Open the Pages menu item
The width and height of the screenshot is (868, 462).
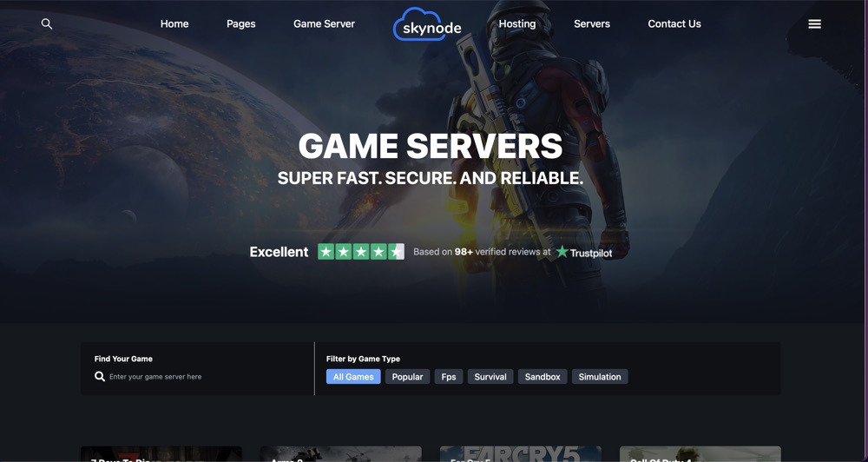click(x=240, y=23)
